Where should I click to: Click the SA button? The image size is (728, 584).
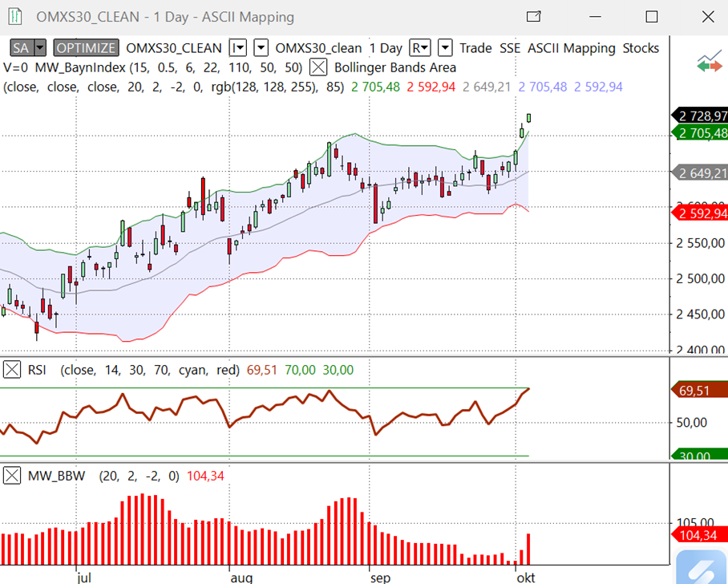click(x=19, y=48)
